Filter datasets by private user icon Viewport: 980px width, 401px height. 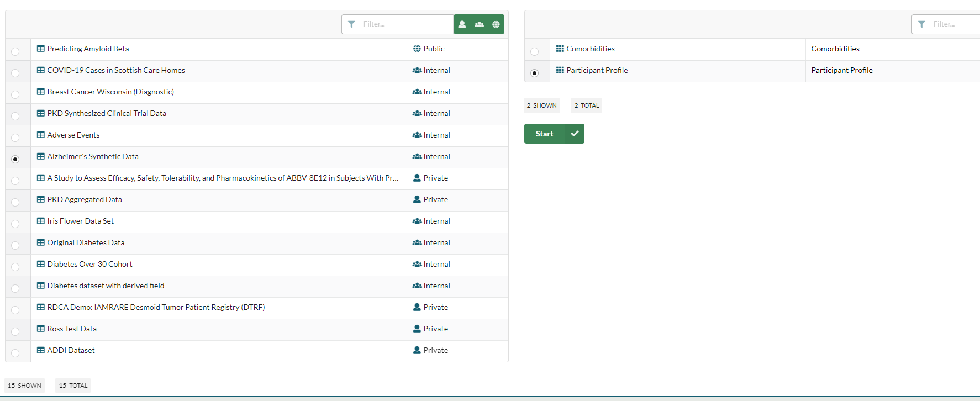462,24
